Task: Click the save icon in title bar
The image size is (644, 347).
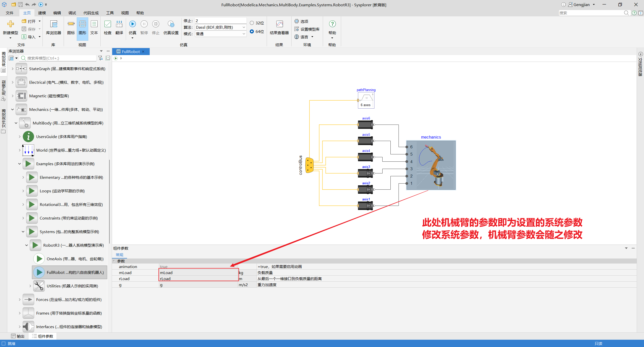Action: [20, 5]
